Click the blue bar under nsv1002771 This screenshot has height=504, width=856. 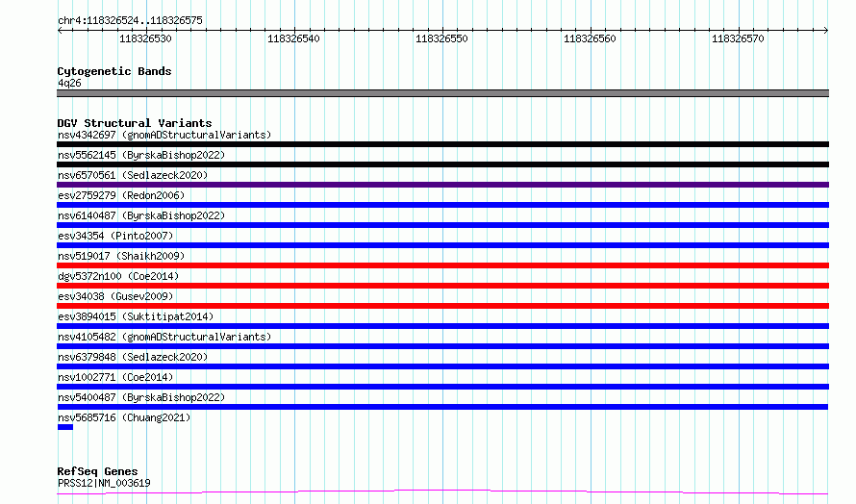442,387
